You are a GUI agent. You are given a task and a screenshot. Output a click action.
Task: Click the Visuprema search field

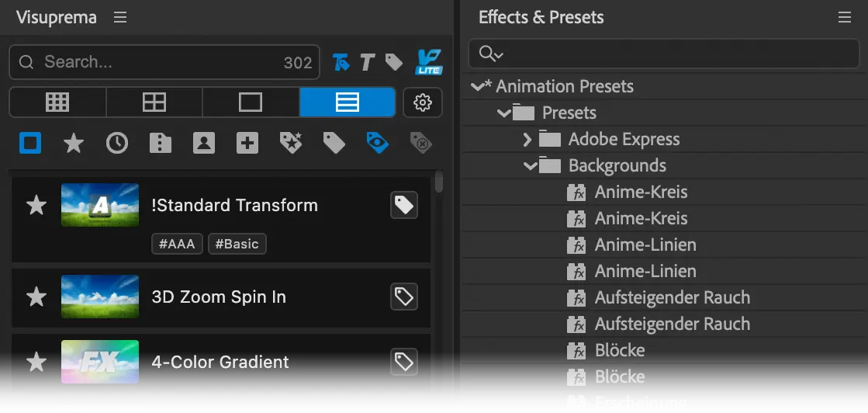coord(164,62)
